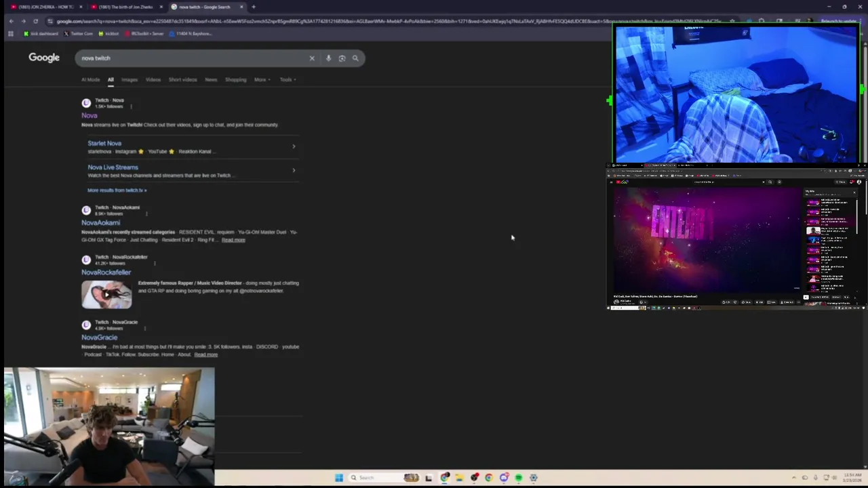
Task: Open '11404 N Bayshore' bookmark
Action: (191, 33)
